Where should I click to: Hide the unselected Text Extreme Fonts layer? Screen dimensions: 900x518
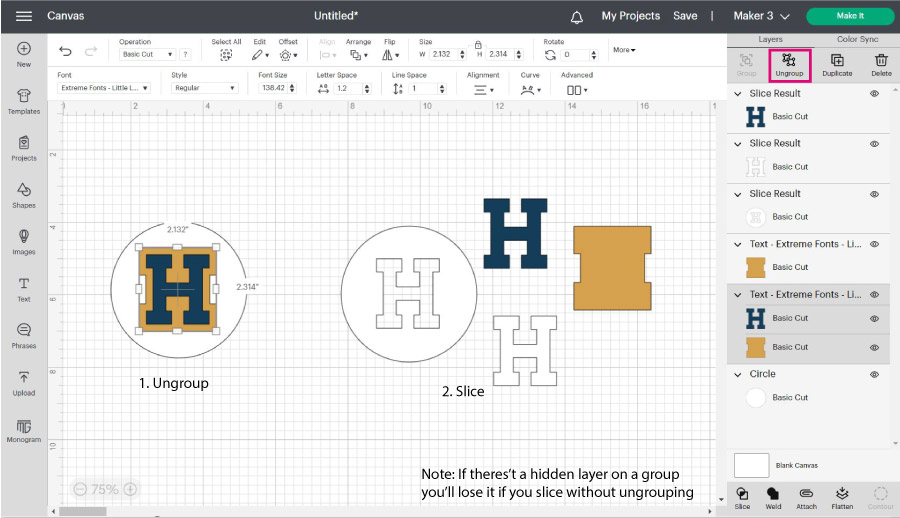874,244
